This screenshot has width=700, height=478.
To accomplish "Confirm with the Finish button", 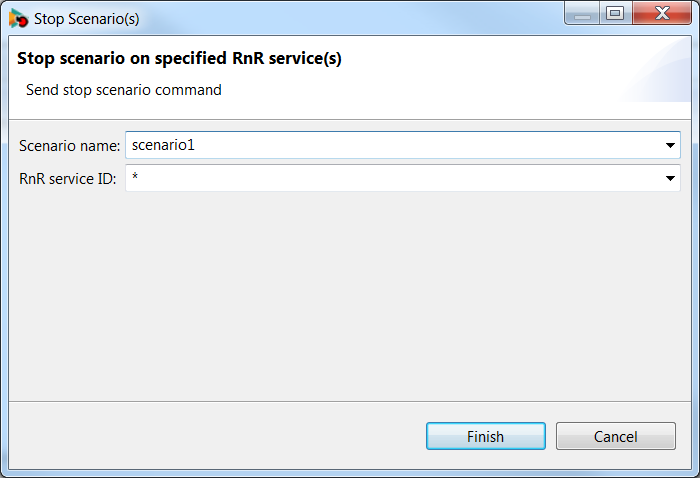I will coord(486,436).
